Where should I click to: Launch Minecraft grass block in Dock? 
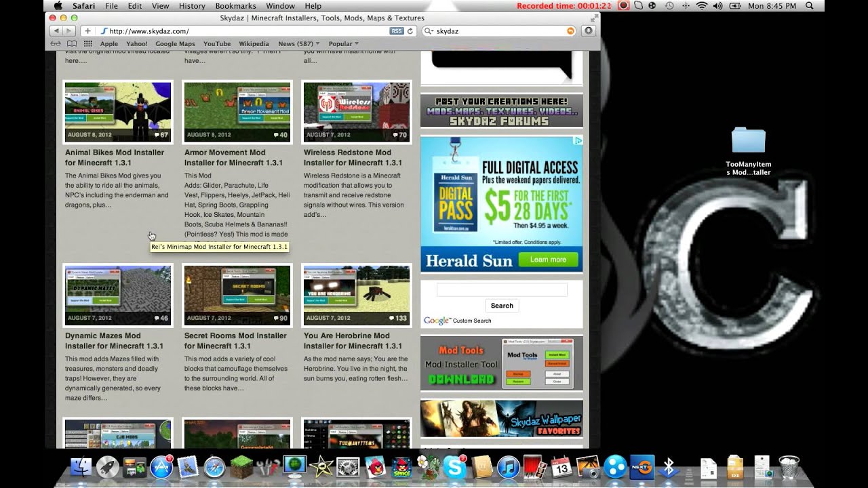pyautogui.click(x=241, y=466)
